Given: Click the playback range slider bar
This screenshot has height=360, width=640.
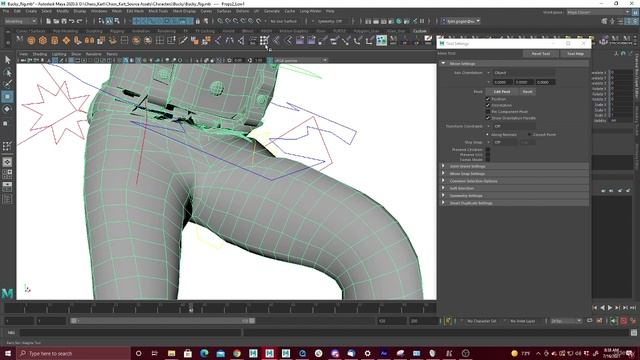Looking at the screenshot, I should [x=162, y=321].
